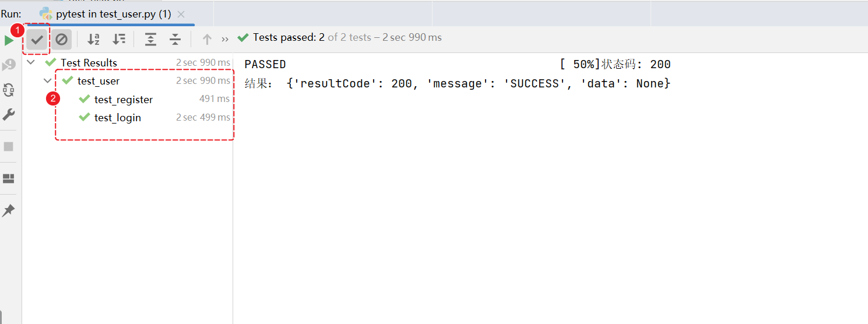Jump to the previous failed test arrow
Image resolution: width=868 pixels, height=324 pixels.
[207, 40]
